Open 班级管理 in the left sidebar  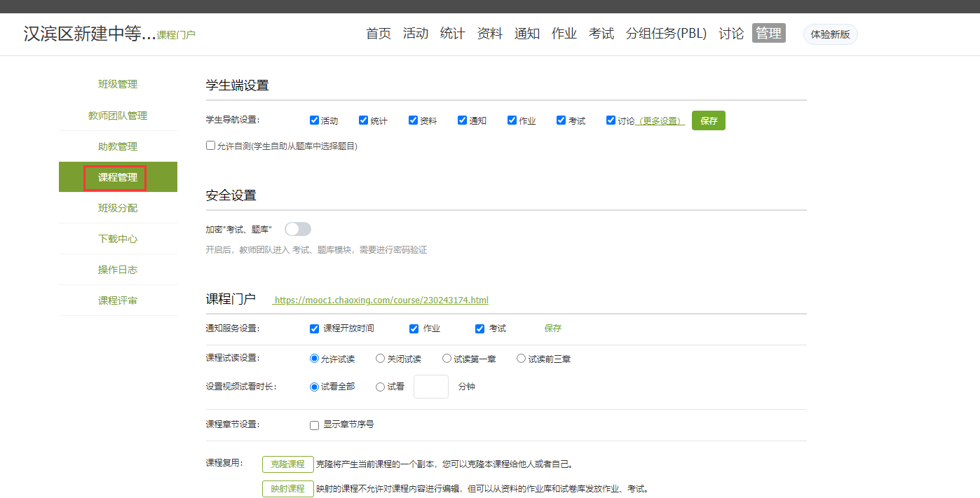[118, 85]
